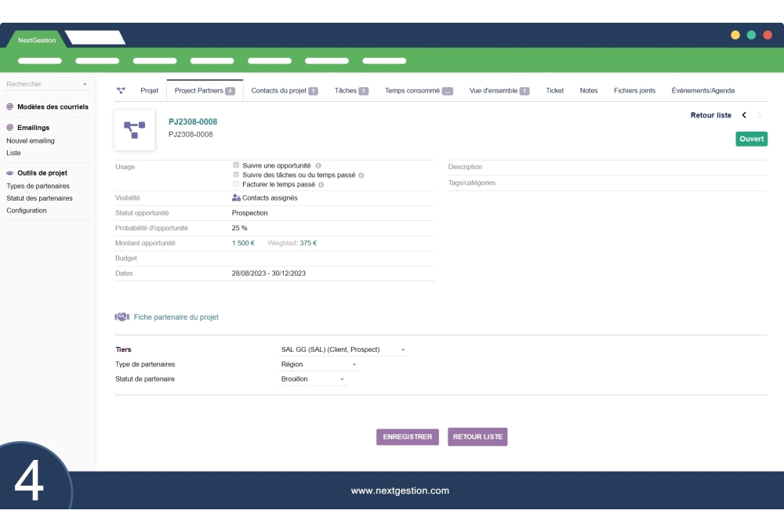The width and height of the screenshot is (784, 532).
Task: Follow the Retour liste link at top right
Action: pos(710,115)
